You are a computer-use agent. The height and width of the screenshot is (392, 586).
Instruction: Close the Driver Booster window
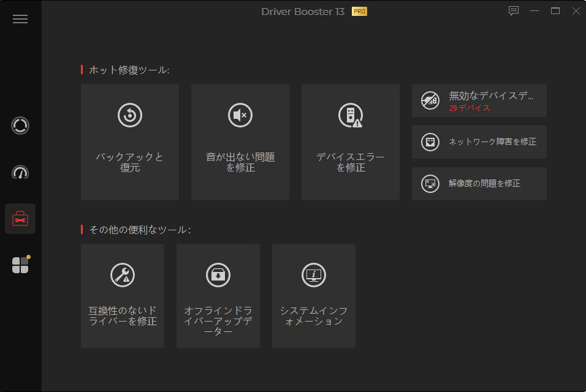(x=576, y=11)
